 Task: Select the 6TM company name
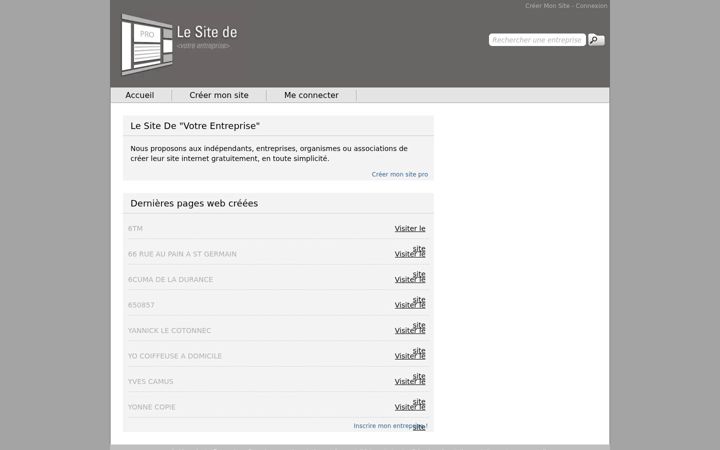(x=135, y=229)
